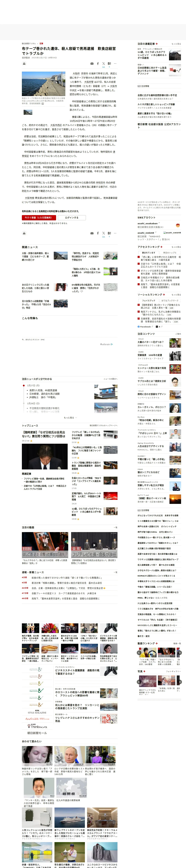Open フォトギャラリー link
The image size is (186, 868).
click(174, 671)
